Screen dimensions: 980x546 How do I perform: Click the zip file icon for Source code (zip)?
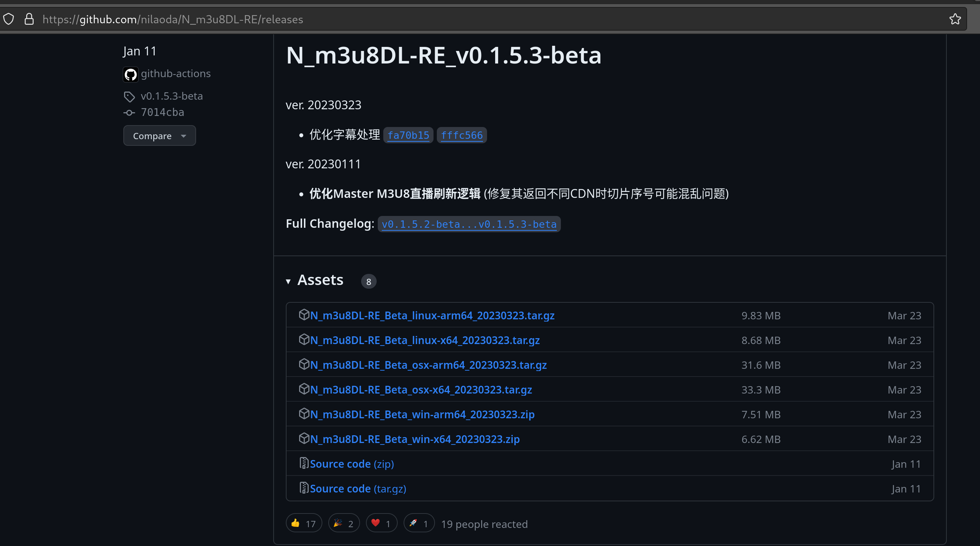(x=304, y=463)
